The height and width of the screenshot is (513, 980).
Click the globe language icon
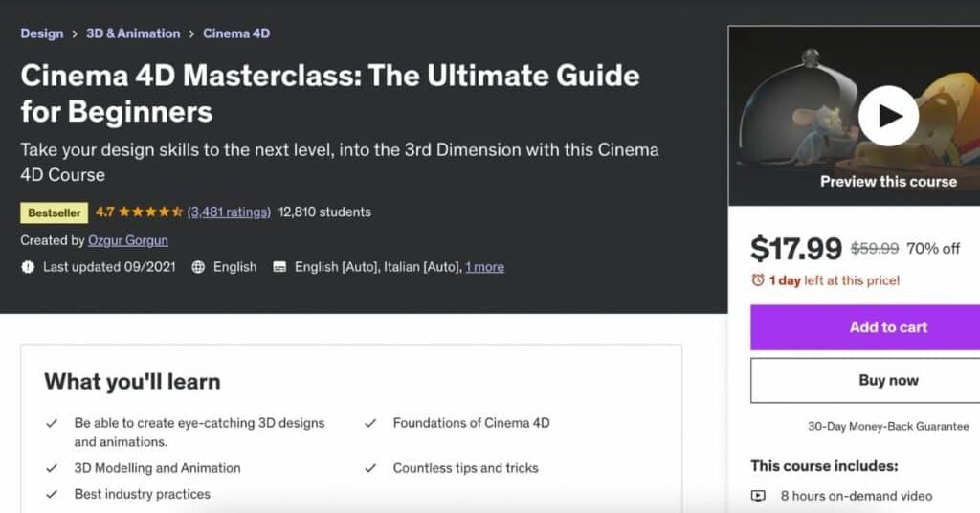(x=198, y=267)
